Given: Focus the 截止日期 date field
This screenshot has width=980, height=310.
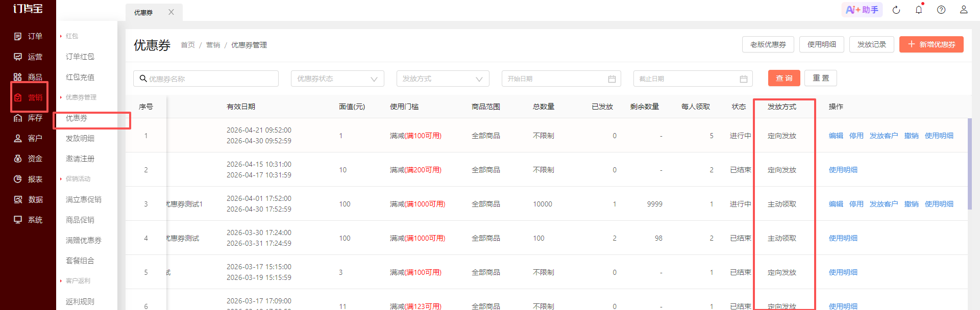Looking at the screenshot, I should click(693, 79).
